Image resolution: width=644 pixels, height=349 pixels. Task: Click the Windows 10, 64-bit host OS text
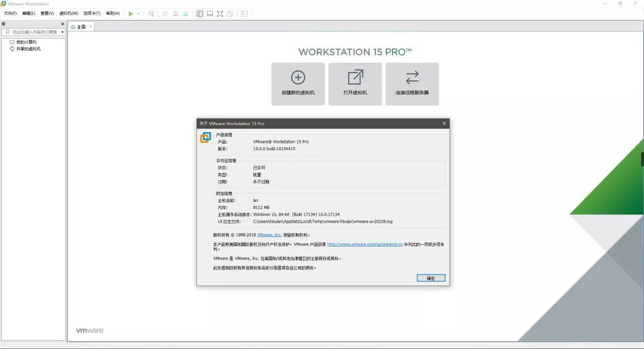click(x=296, y=214)
